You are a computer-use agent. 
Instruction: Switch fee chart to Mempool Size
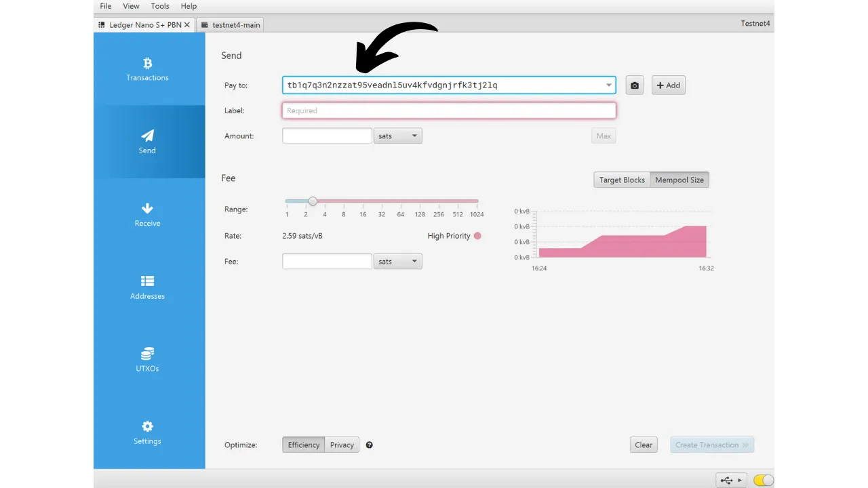(x=679, y=180)
